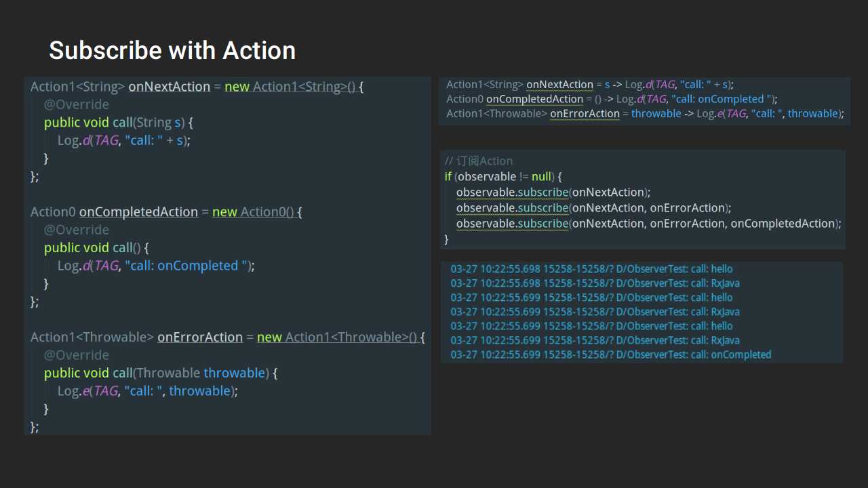Click the 'Subscribe with Action' slide title

(172, 51)
